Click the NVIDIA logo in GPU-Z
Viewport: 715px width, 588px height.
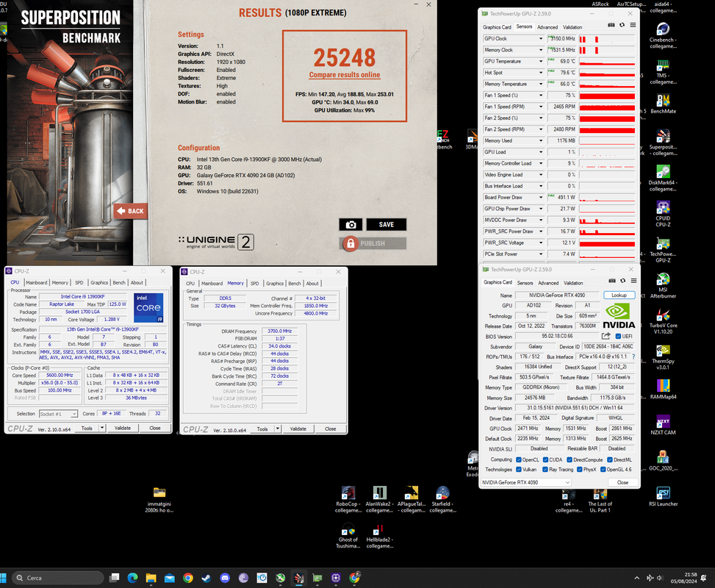618,317
